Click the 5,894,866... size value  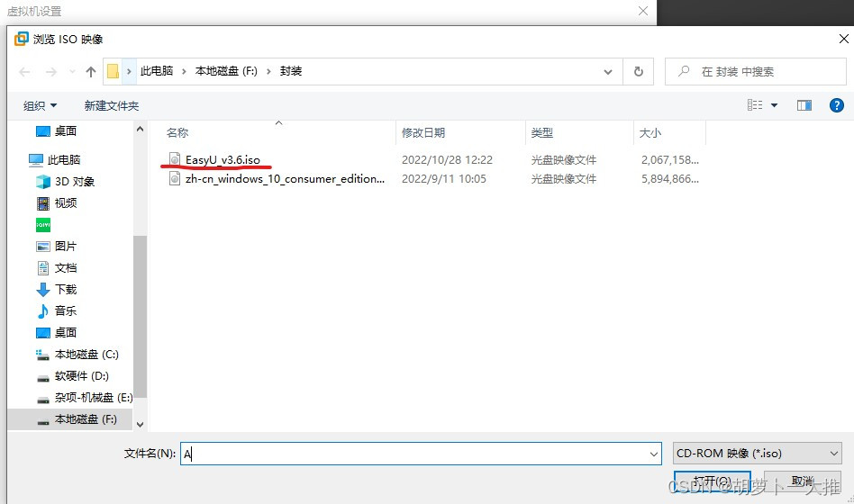point(670,179)
